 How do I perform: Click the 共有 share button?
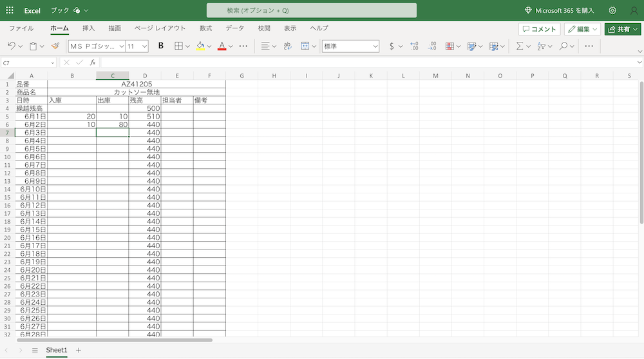pyautogui.click(x=623, y=29)
